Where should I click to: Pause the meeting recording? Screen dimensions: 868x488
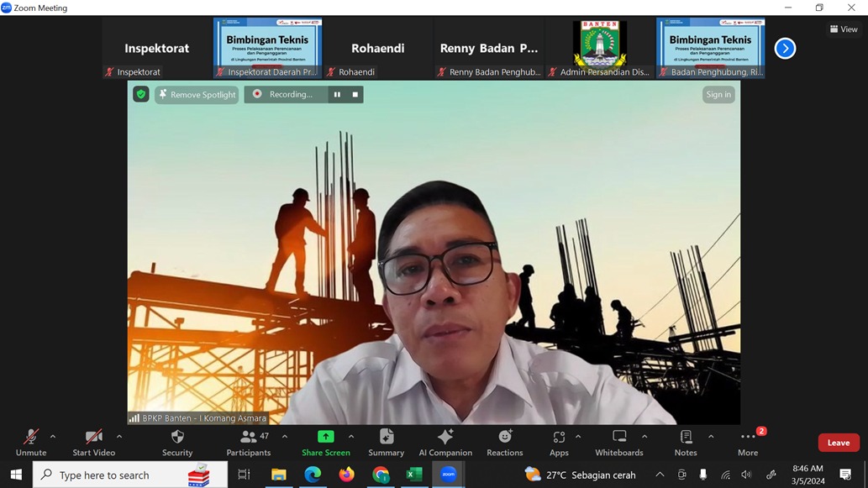pyautogui.click(x=337, y=95)
